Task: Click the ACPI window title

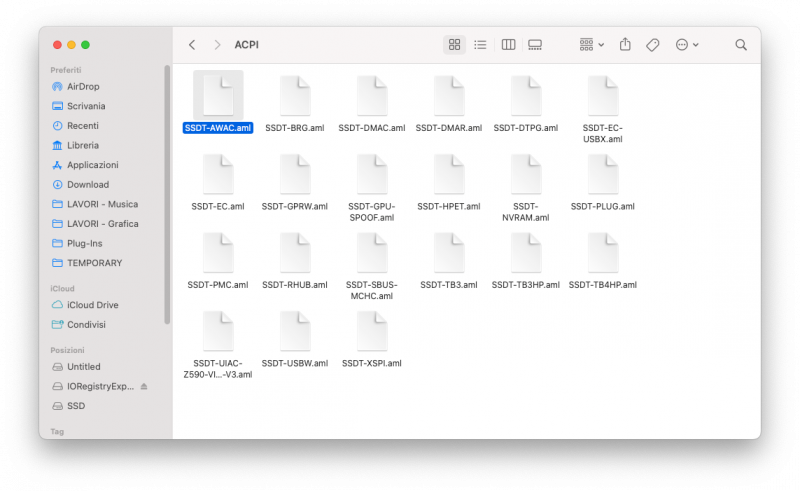Action: [246, 45]
